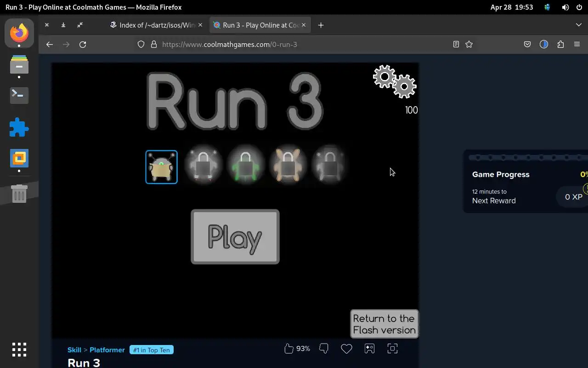
Task: Show all applications grid
Action: click(19, 350)
